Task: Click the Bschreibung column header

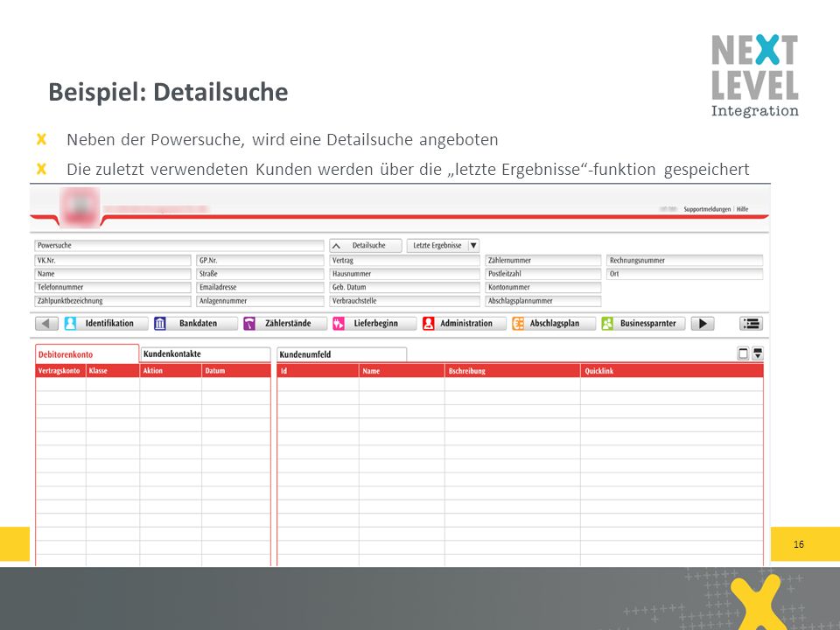Action: coord(513,371)
